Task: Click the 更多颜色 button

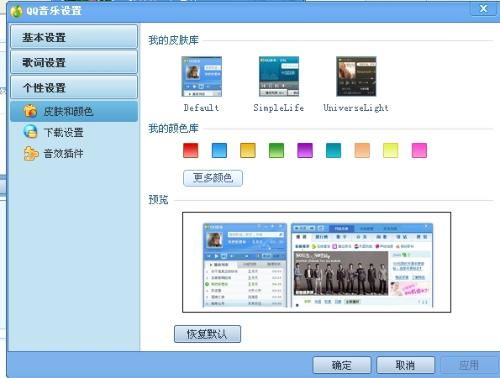Action: [x=213, y=178]
